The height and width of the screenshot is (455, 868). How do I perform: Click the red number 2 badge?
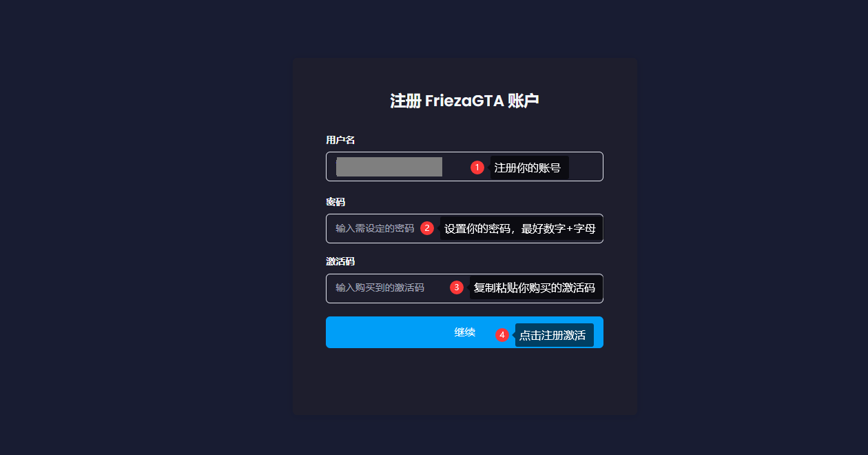click(x=427, y=228)
